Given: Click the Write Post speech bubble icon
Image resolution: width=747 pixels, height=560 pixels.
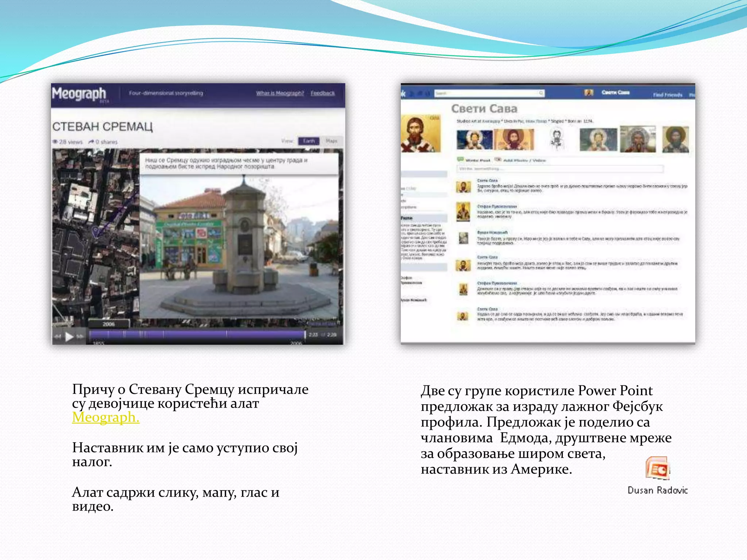Looking at the screenshot, I should pos(460,160).
